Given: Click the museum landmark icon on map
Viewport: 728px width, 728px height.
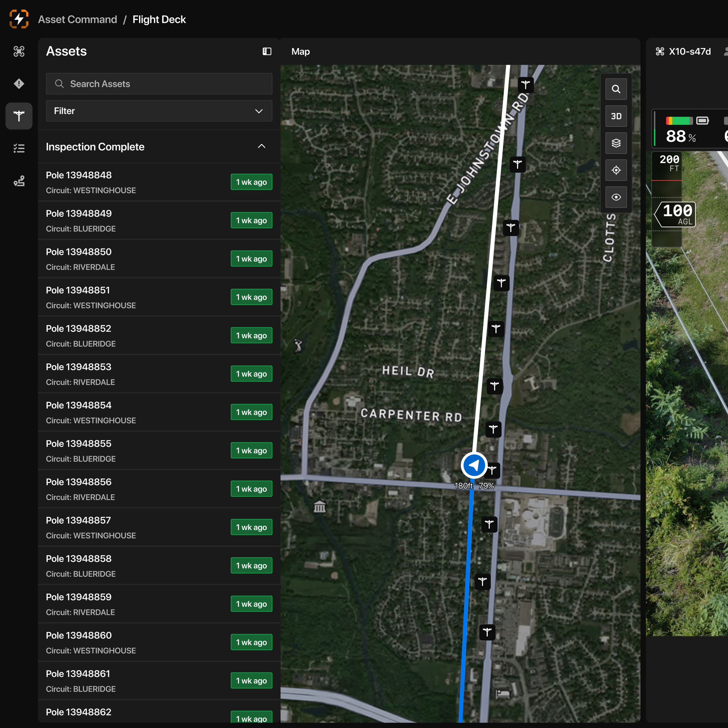Looking at the screenshot, I should pyautogui.click(x=320, y=507).
